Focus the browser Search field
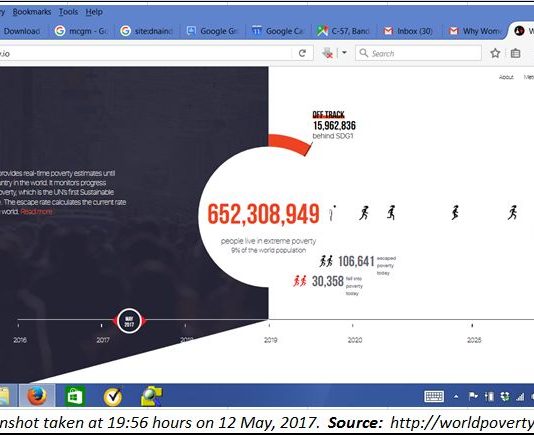 pos(418,53)
